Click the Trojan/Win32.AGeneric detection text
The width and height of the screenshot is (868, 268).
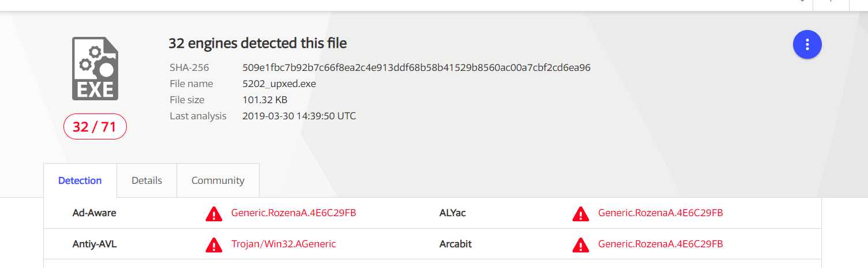(284, 244)
